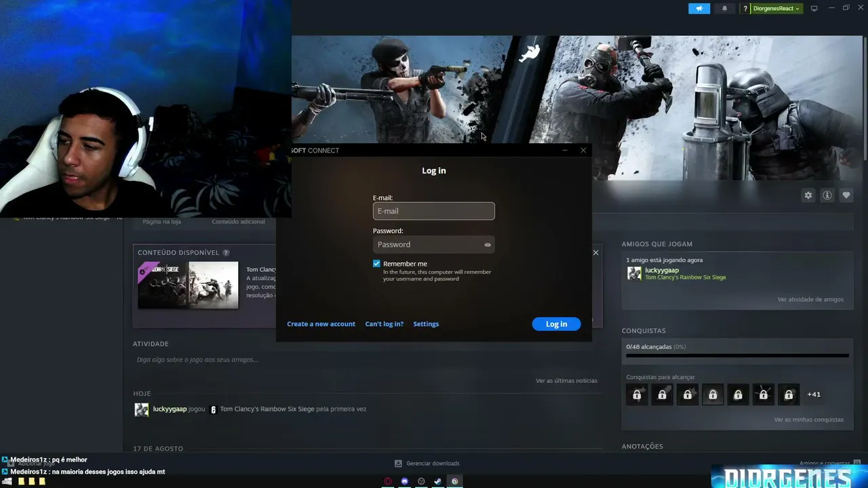The image size is (868, 488).
Task: Open Rainbow Six Siege content thumbnail
Action: coord(188,285)
